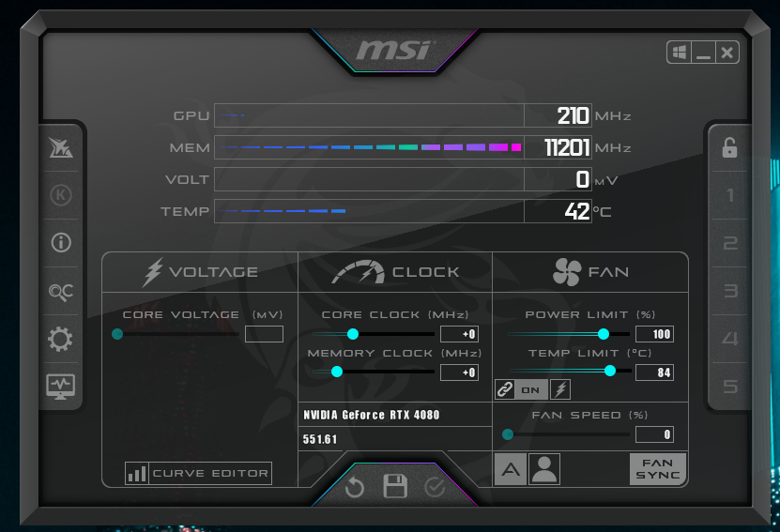This screenshot has height=532, width=780.
Task: Open the settings gear
Action: point(60,339)
